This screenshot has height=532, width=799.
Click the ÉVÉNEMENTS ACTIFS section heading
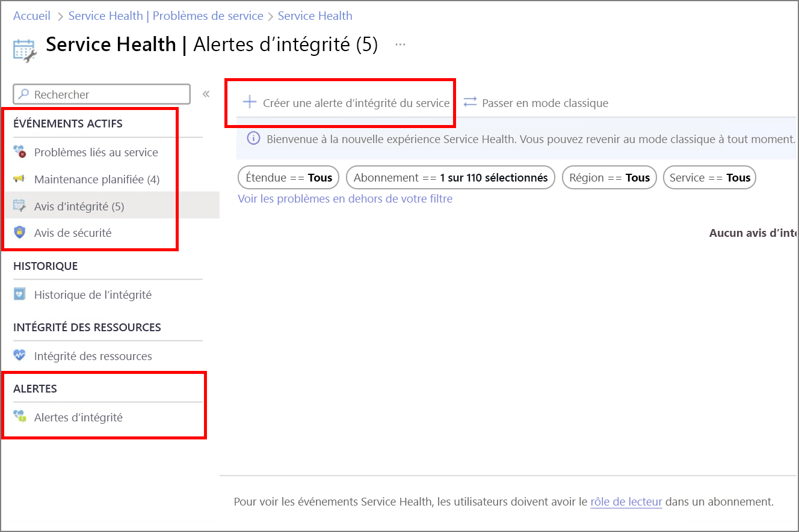click(68, 124)
